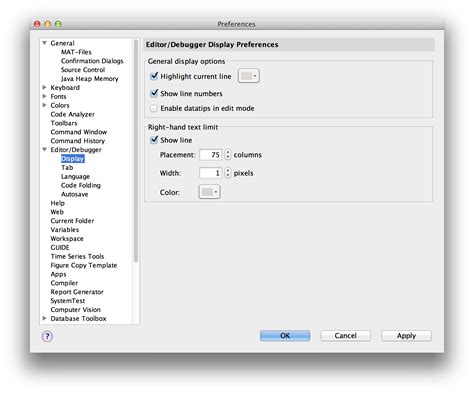Click the Apply button

406,336
